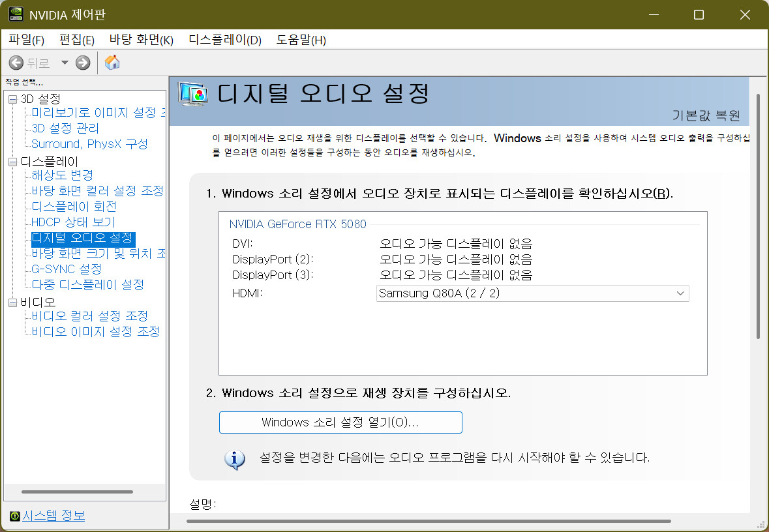Go to the Home icon in toolbar
769x532 pixels.
pos(112,63)
